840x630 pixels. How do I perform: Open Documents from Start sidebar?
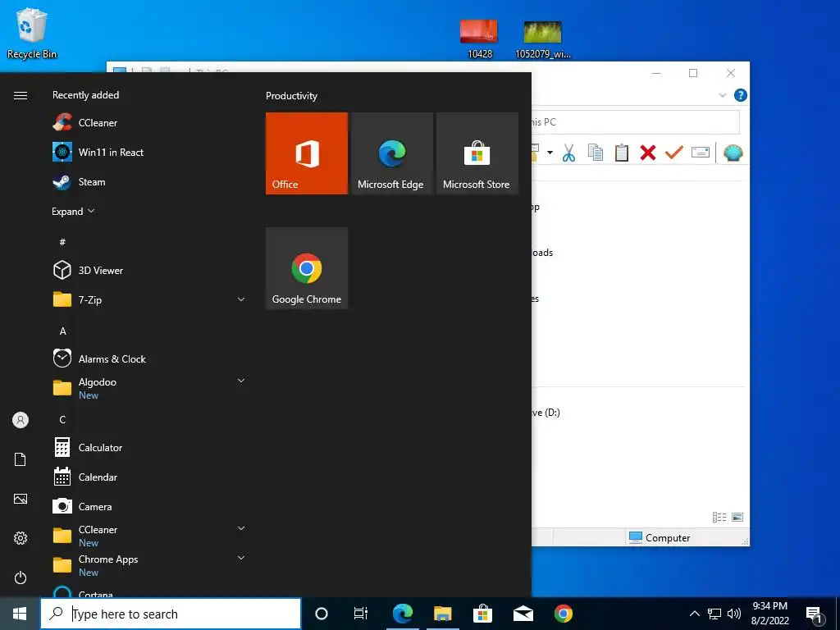tap(21, 459)
